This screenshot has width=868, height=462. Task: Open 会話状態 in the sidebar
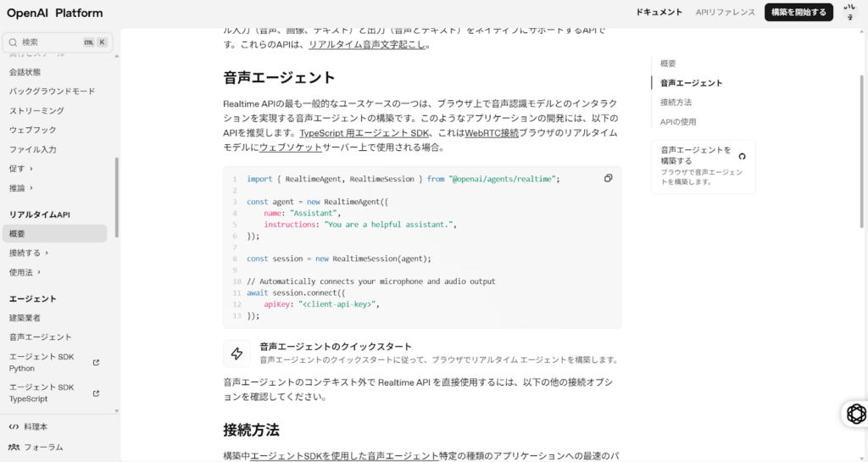25,72
